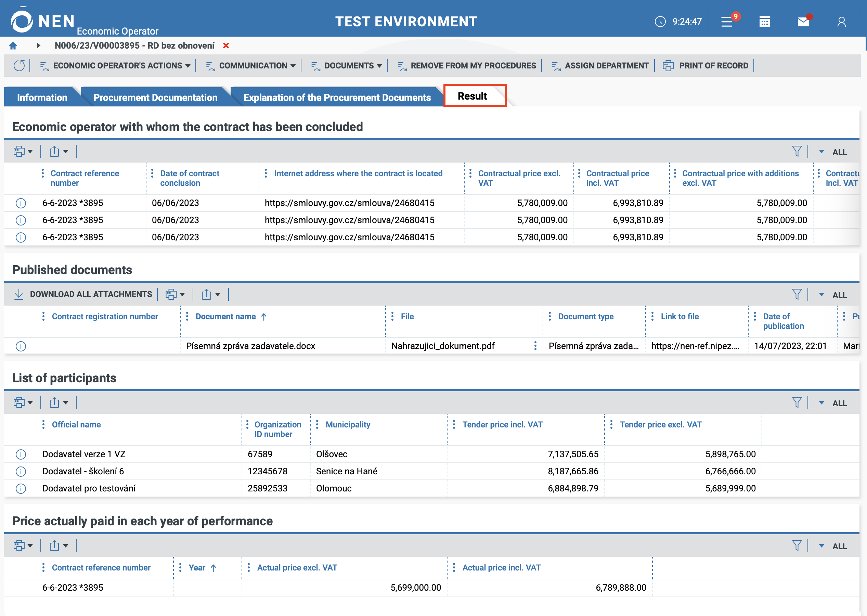Open the Communication dropdown menu
The height and width of the screenshot is (616, 867).
pos(251,66)
